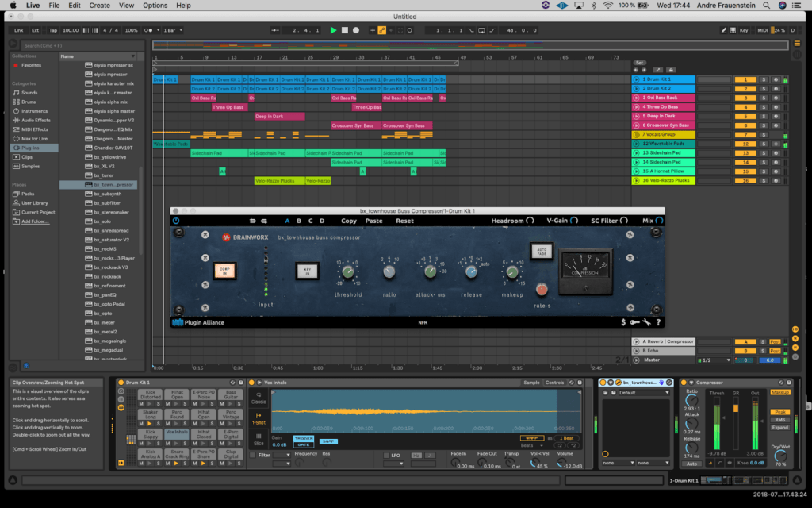Switch to Controls tab in sample device
812x508 pixels.
coord(554,383)
